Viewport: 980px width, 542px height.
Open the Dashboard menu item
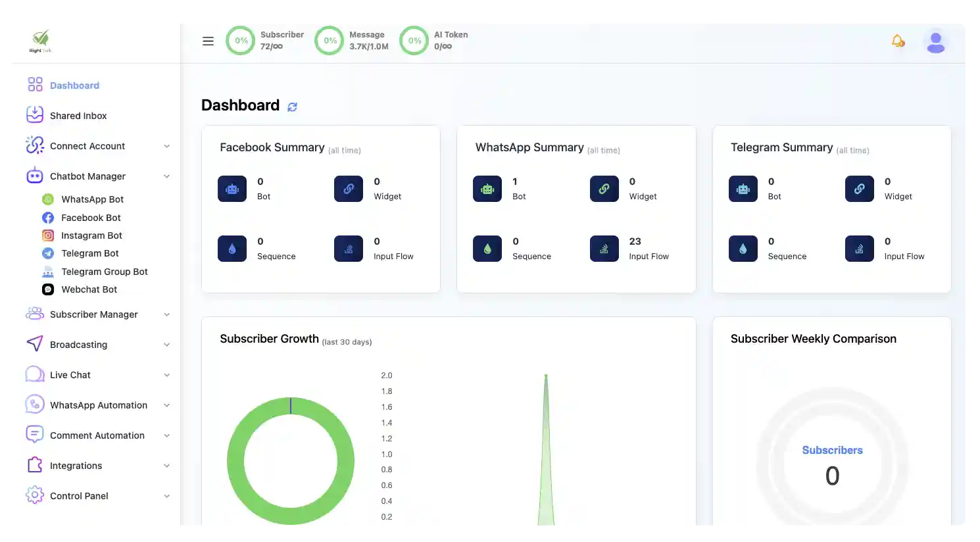tap(74, 85)
